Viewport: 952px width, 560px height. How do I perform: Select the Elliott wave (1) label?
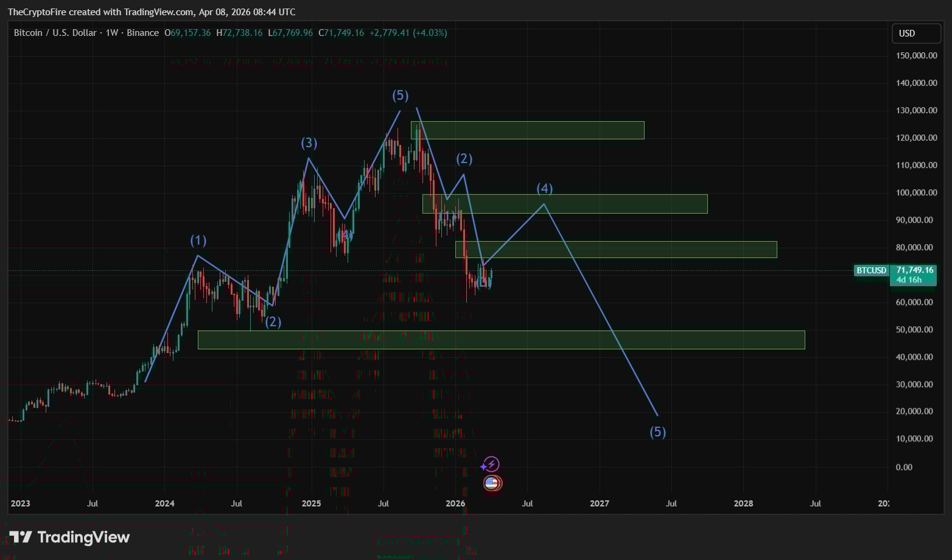point(198,240)
